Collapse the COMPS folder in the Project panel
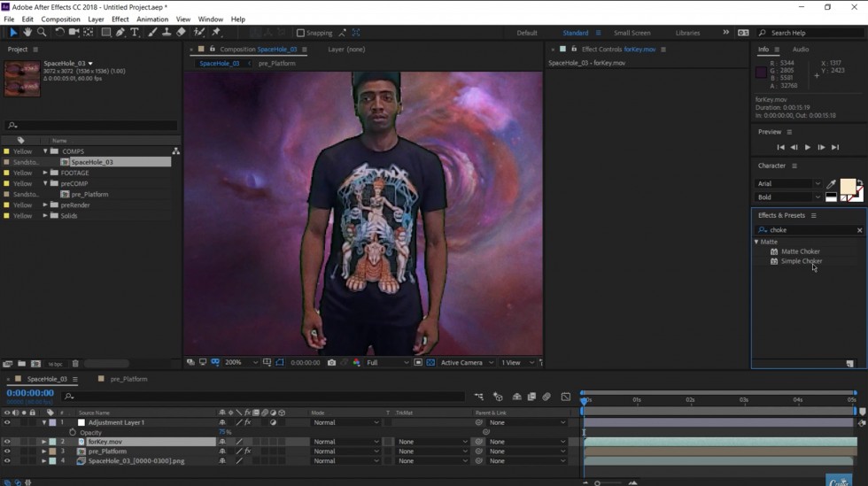Viewport: 868px width, 486px height. [45, 151]
